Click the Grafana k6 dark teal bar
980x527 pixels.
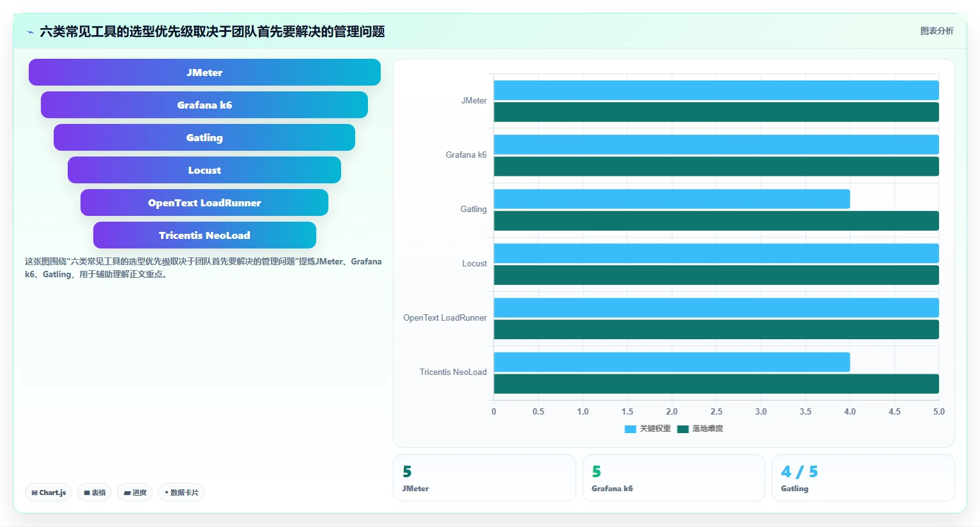point(716,166)
